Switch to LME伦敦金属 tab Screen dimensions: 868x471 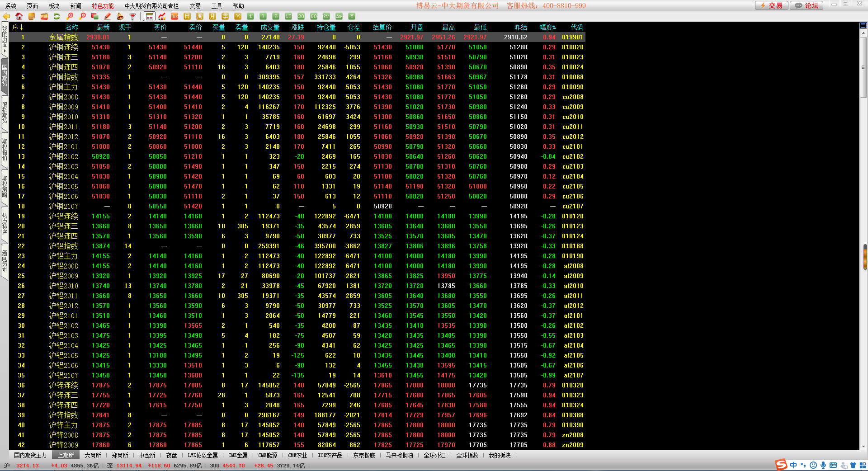(x=203, y=455)
